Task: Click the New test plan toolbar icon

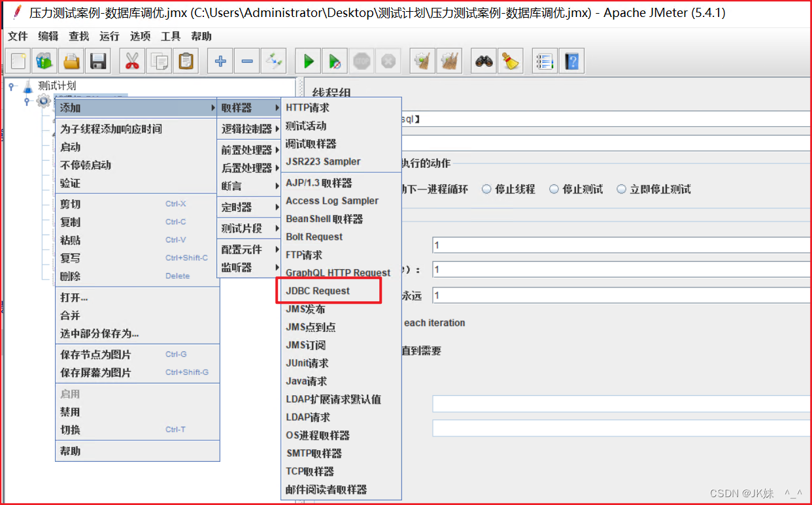Action: [x=18, y=61]
